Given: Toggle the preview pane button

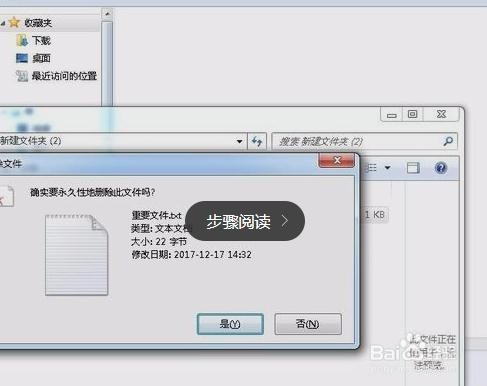Looking at the screenshot, I should point(413,167).
